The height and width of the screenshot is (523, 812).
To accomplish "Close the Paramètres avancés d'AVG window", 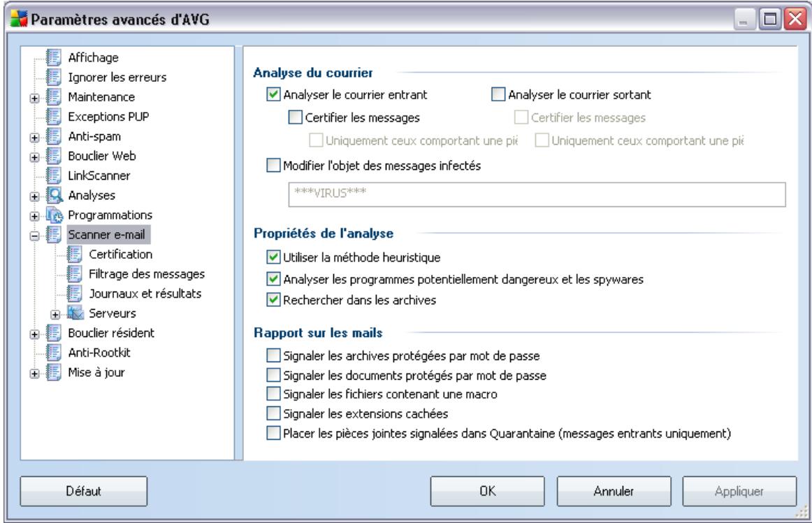I will click(795, 19).
